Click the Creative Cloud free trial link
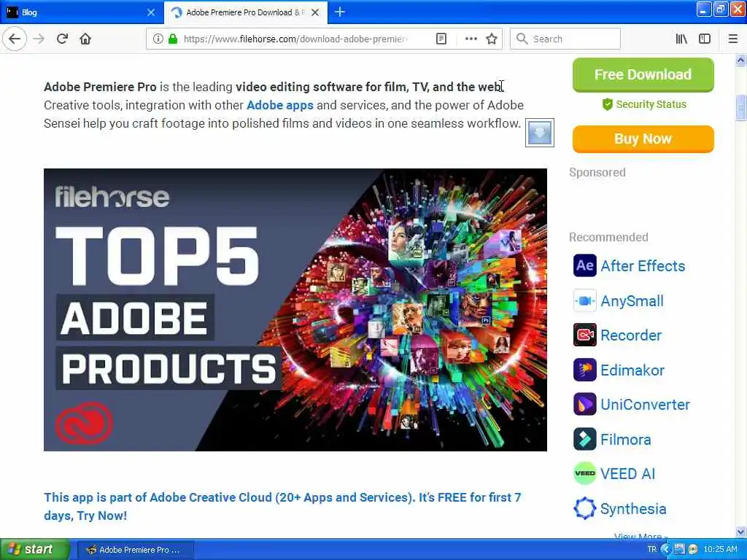Image resolution: width=747 pixels, height=560 pixels. pyautogui.click(x=282, y=506)
